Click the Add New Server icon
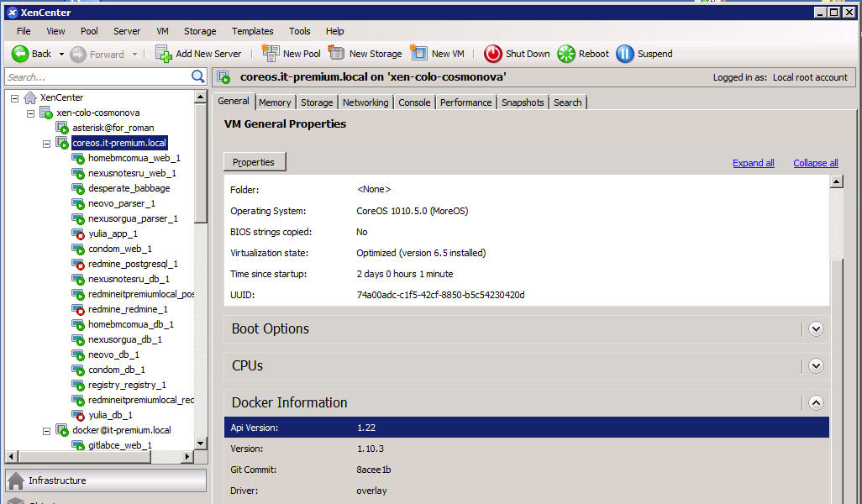The image size is (862, 504). click(164, 54)
